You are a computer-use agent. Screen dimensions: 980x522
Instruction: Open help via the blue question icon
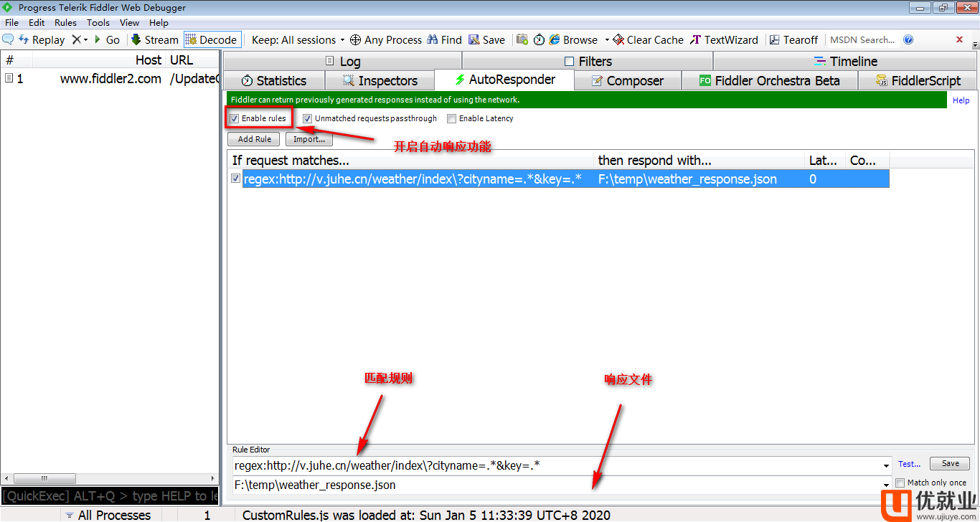pyautogui.click(x=908, y=40)
